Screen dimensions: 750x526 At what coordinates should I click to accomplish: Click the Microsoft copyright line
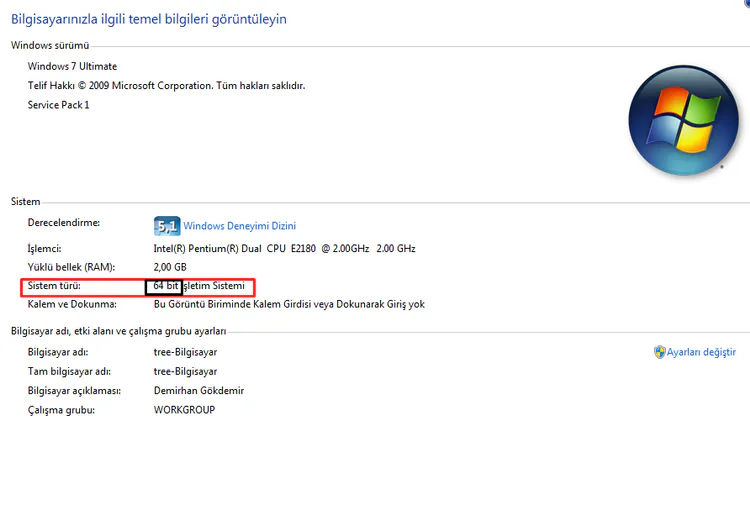pyautogui.click(x=166, y=86)
